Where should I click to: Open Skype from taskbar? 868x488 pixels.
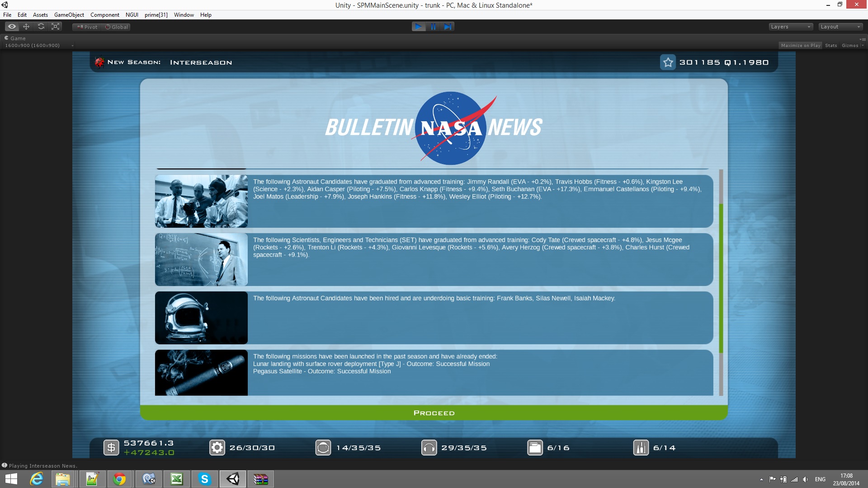point(204,479)
